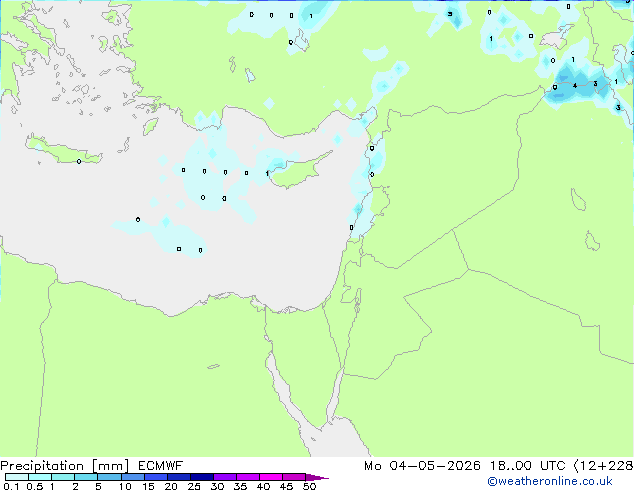634x490 pixels.
Task: Click the 45–50 mm legend swatch
Action: pyautogui.click(x=294, y=477)
